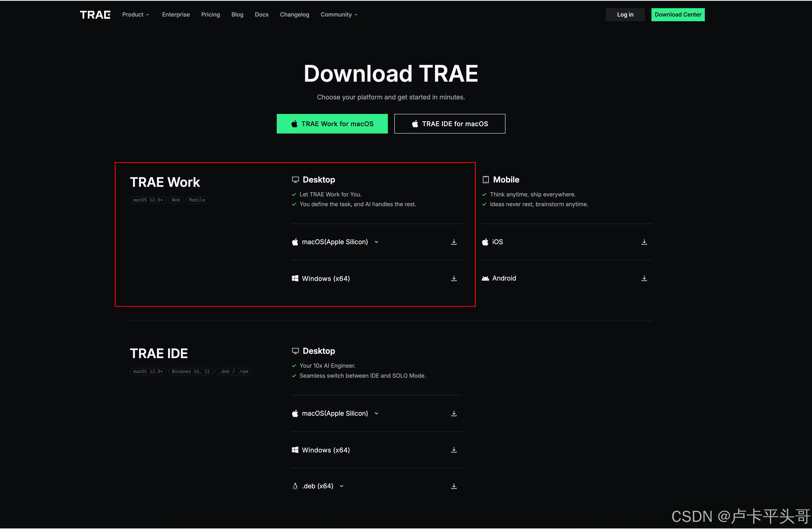The image size is (812, 530).
Task: Open the Changelog nav item
Action: [294, 15]
